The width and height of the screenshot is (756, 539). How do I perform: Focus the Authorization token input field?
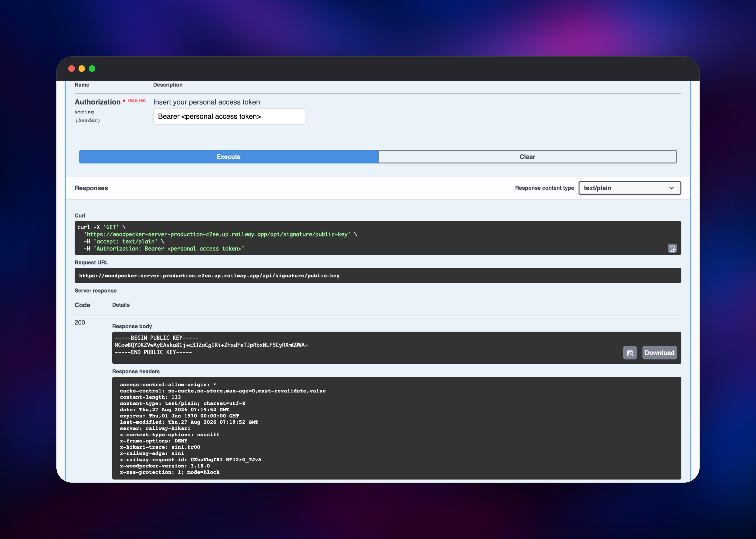[229, 116]
